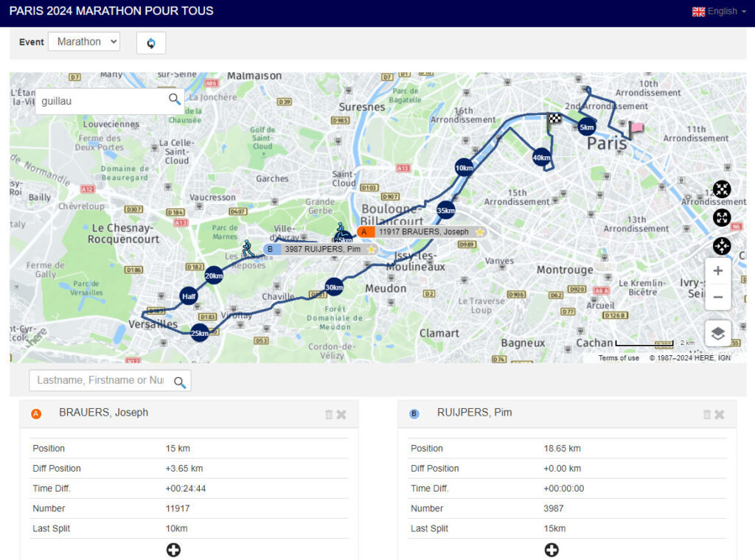Toggle favorite star on BRAUERS, Joseph map label
This screenshot has height=560, width=755.
coord(479,232)
